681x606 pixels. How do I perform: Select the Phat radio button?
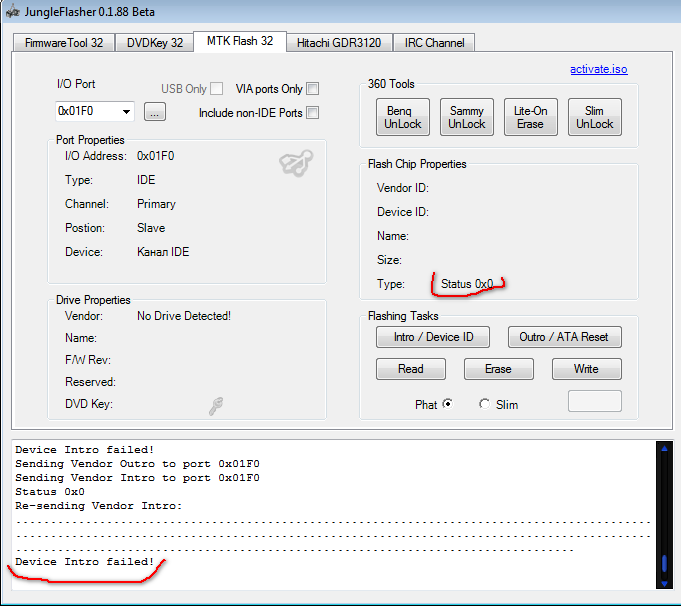coord(448,404)
